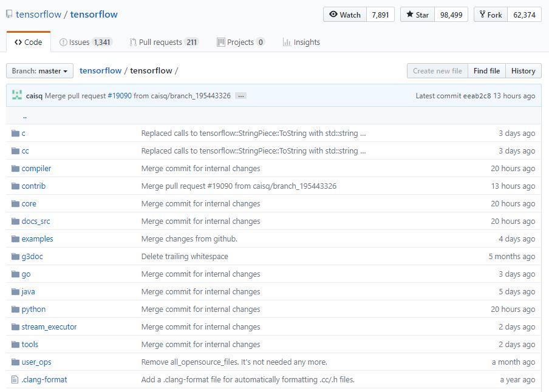
Task: Click the Pull requests tab icon
Action: tap(133, 42)
